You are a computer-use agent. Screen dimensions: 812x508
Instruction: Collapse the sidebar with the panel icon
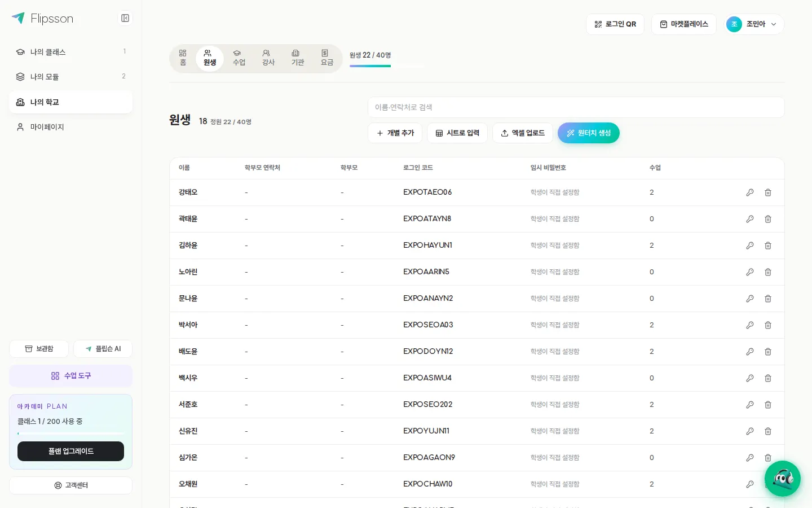(125, 18)
